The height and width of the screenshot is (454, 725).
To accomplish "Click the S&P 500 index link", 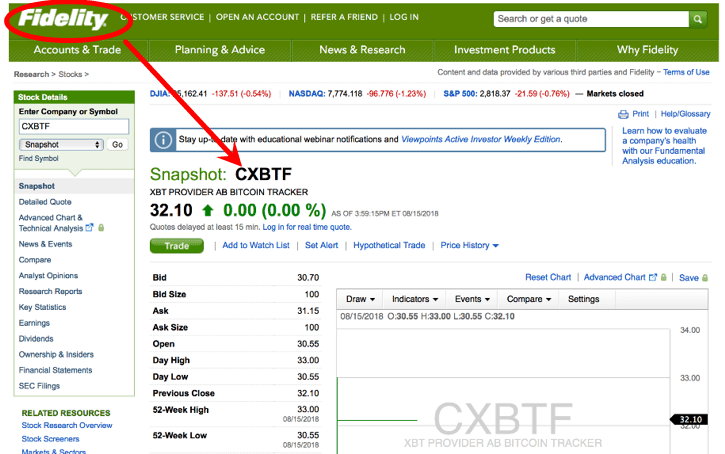I will (x=460, y=94).
